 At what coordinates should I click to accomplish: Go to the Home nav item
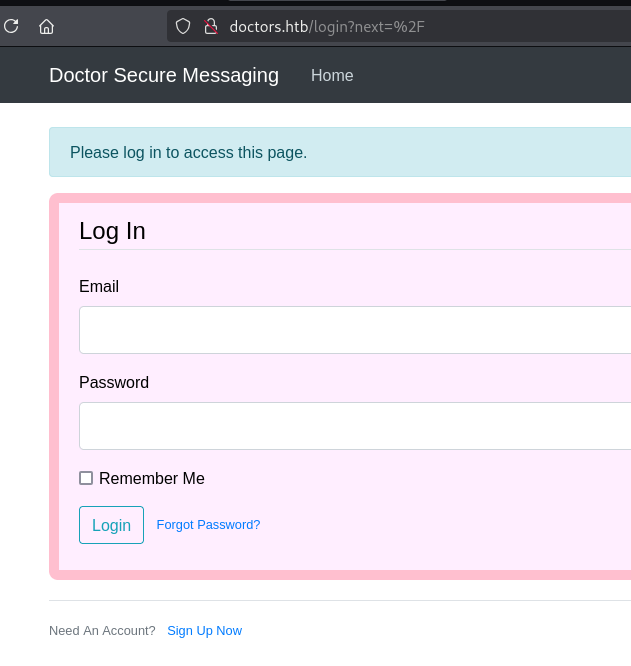(x=332, y=76)
